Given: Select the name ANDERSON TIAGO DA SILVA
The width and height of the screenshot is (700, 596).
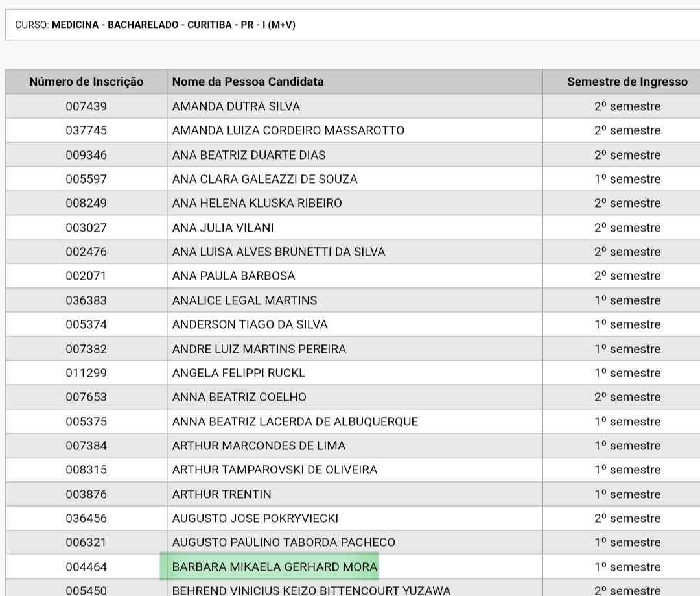Looking at the screenshot, I should point(250,324).
